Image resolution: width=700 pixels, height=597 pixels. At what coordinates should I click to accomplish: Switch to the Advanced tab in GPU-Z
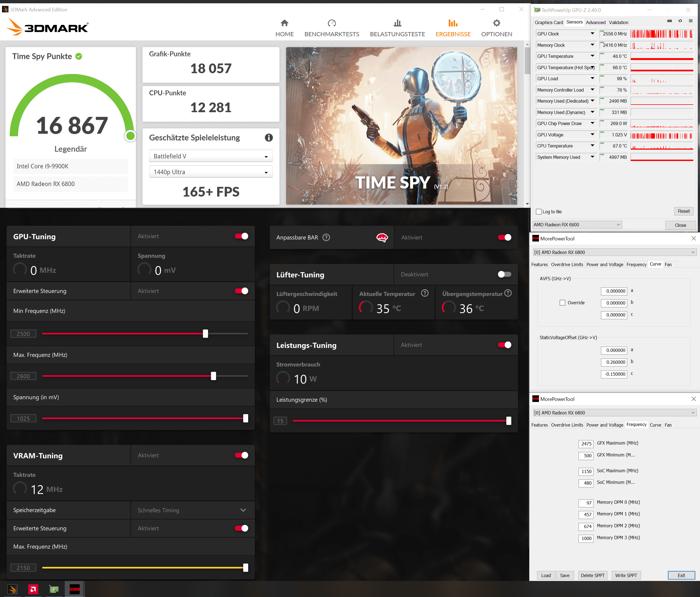tap(595, 22)
